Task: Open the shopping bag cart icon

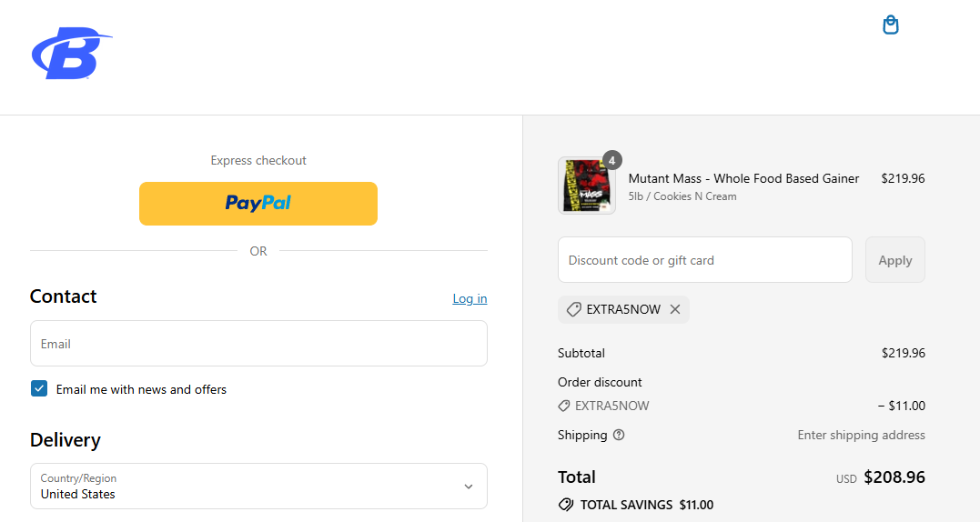Action: pyautogui.click(x=890, y=25)
